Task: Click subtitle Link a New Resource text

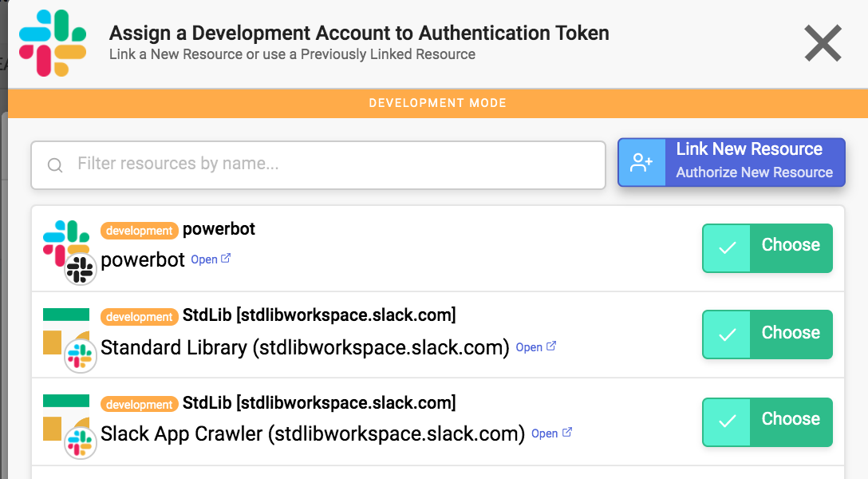Action: (292, 54)
